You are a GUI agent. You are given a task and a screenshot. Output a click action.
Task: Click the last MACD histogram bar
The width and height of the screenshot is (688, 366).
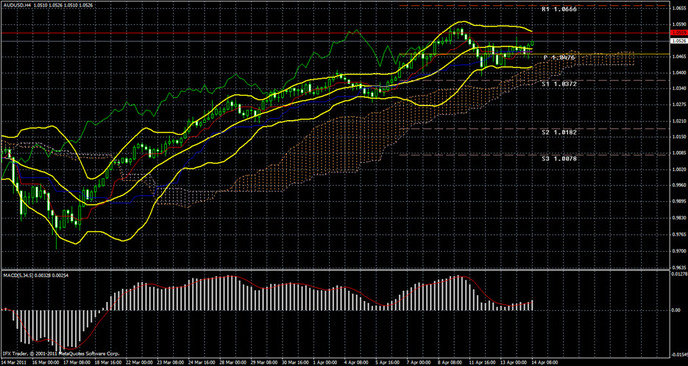pyautogui.click(x=532, y=305)
